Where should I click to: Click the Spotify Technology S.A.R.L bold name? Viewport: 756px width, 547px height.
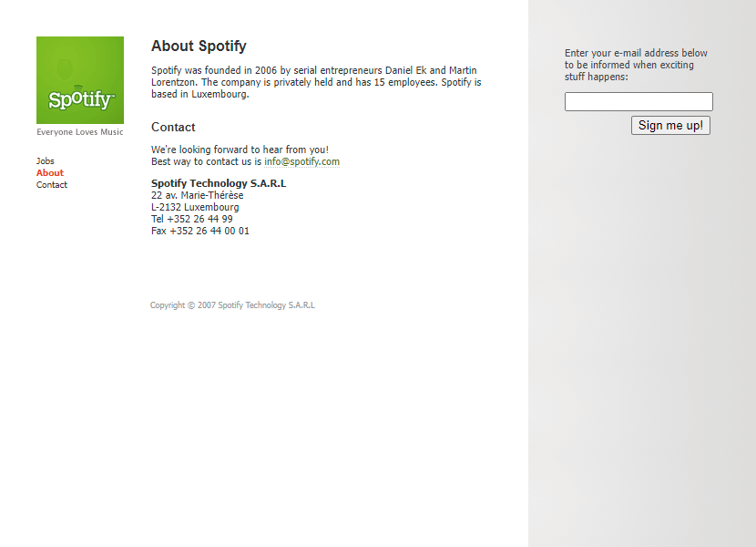(219, 183)
